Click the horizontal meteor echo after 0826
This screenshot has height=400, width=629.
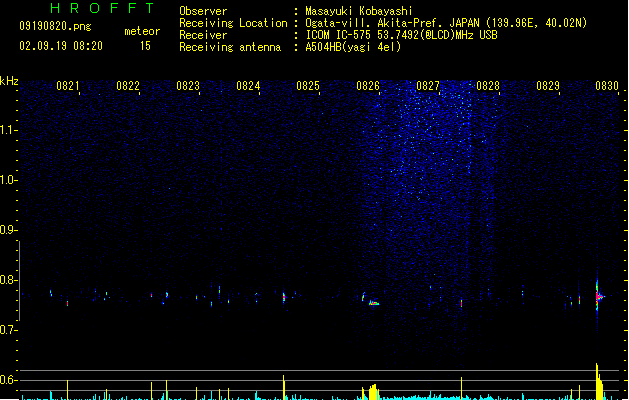click(x=374, y=303)
